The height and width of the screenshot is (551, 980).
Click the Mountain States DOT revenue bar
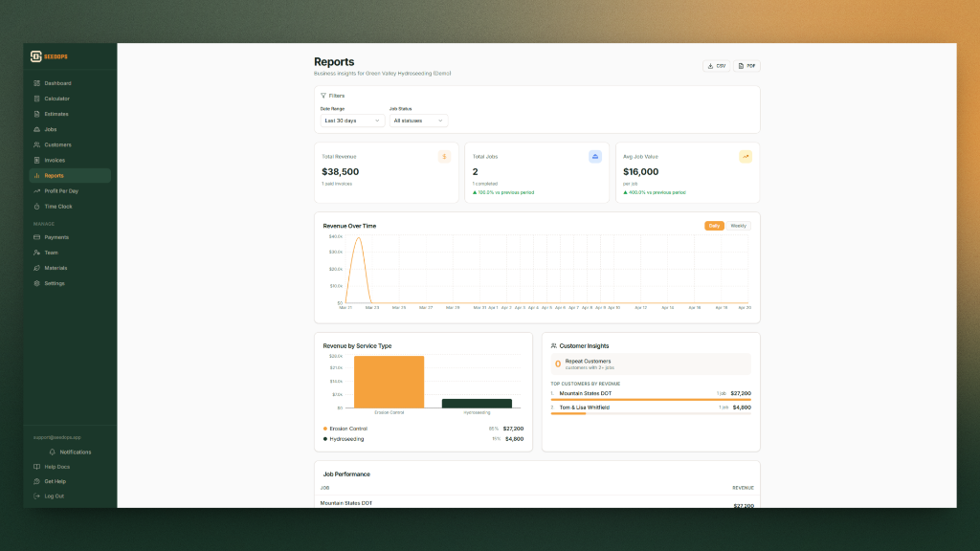coord(651,400)
